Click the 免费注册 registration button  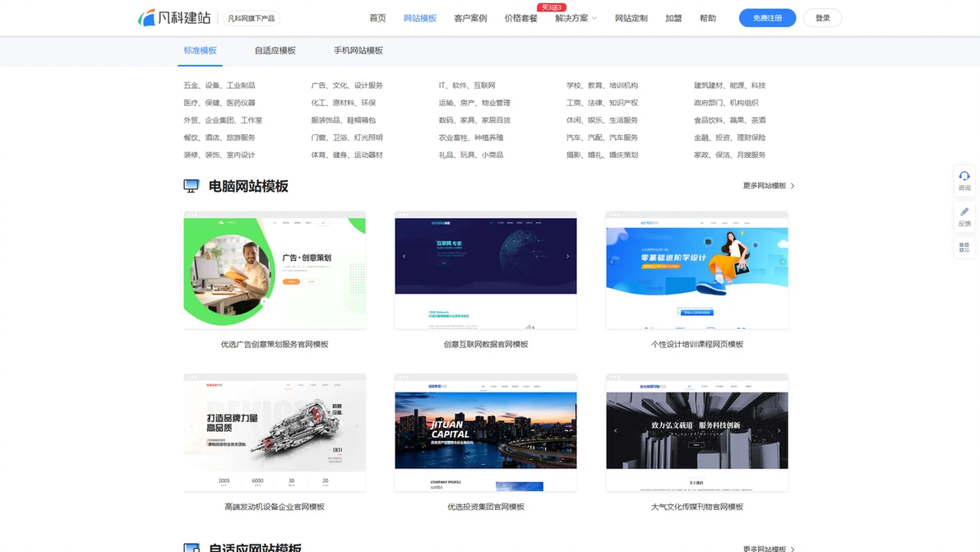pos(766,17)
